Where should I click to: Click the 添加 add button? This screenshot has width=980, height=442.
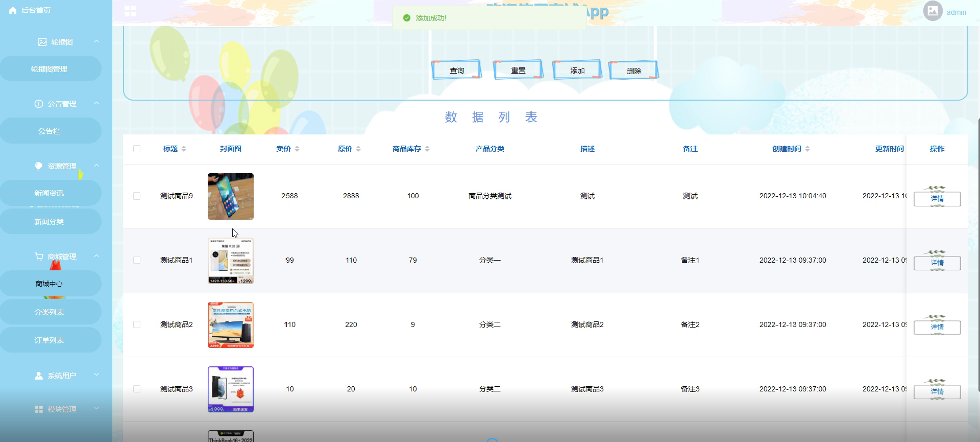point(577,70)
